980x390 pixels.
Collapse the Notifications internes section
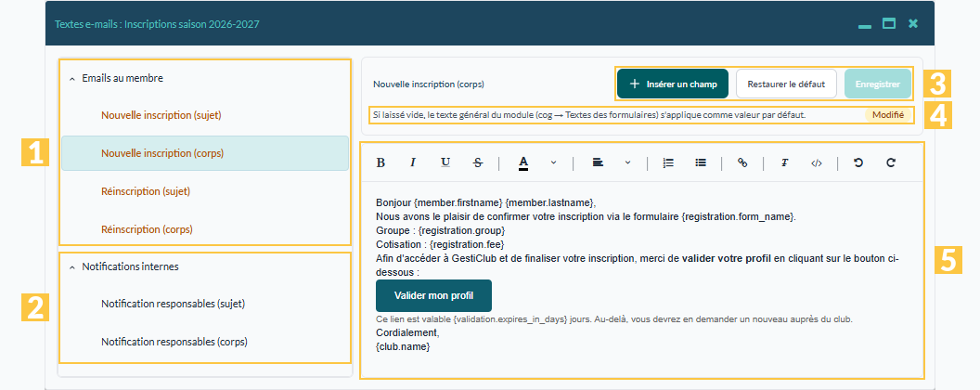[x=71, y=266]
